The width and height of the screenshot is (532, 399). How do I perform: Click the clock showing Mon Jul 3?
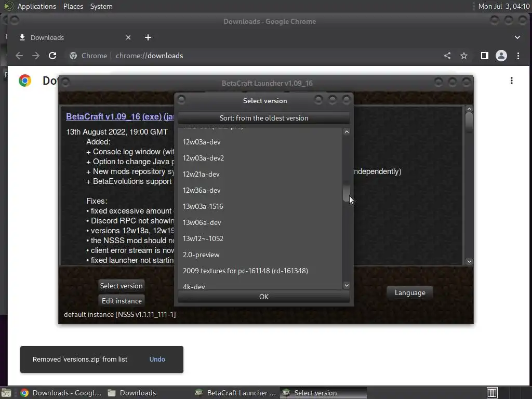click(x=503, y=6)
